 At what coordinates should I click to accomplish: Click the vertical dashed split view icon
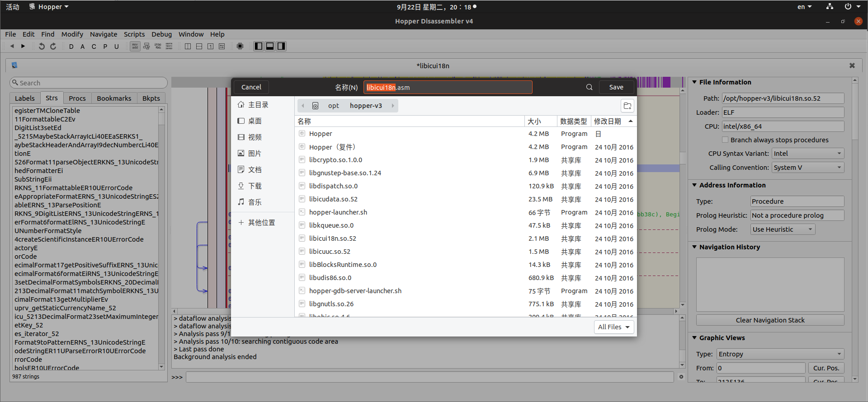[x=188, y=46]
